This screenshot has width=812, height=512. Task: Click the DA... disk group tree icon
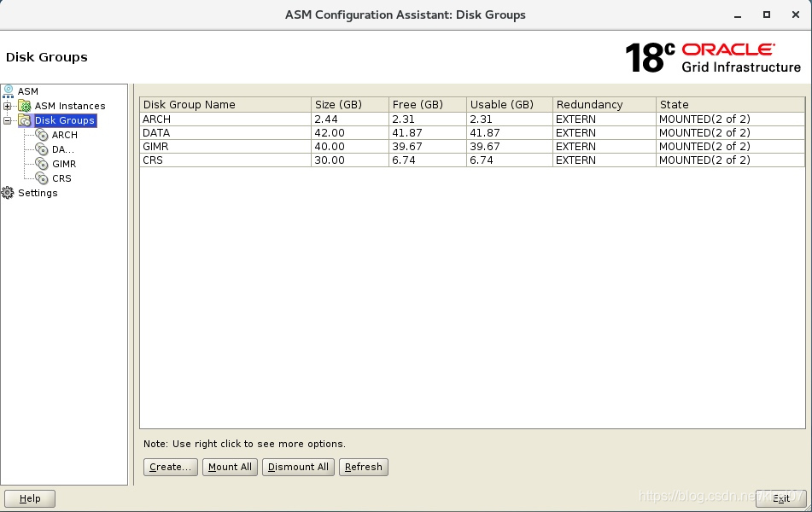click(x=42, y=149)
